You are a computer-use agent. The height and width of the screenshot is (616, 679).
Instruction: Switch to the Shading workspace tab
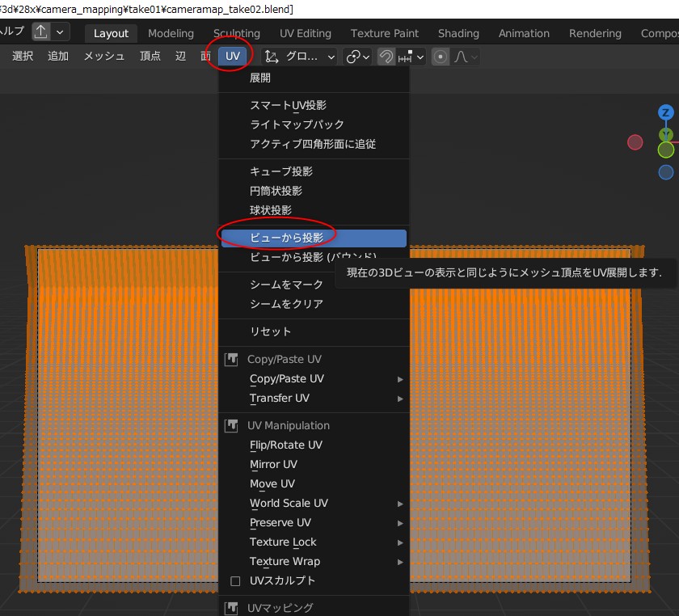[458, 33]
